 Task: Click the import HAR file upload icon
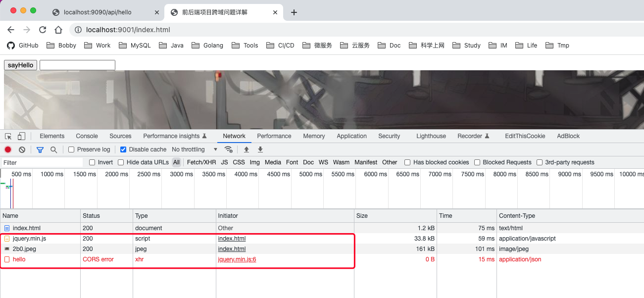tap(246, 149)
